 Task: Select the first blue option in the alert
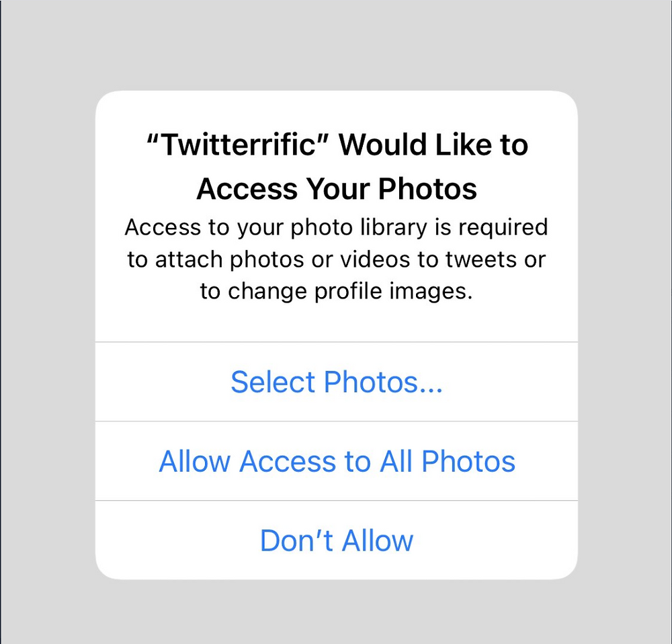[x=337, y=382]
